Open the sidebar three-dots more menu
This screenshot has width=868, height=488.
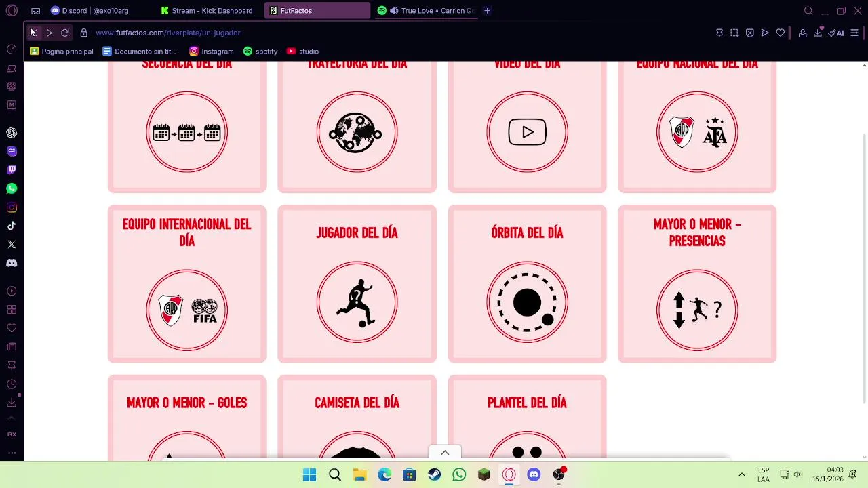pos(12,453)
